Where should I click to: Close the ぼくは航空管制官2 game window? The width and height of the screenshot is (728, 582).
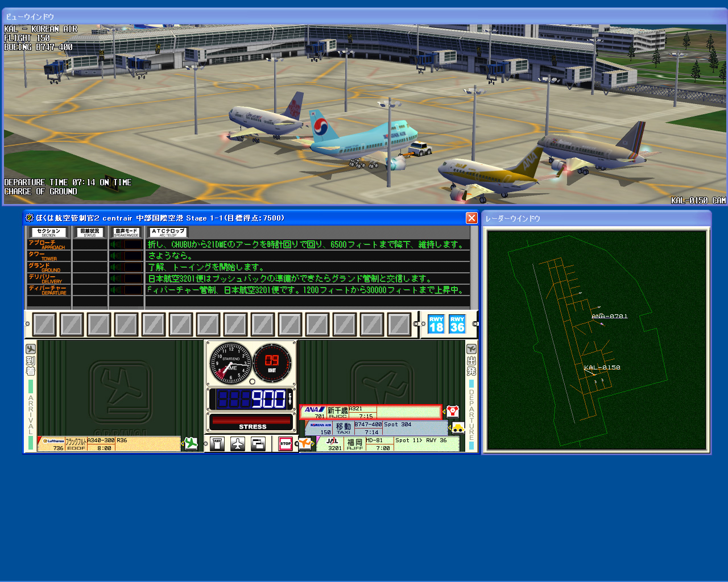(471, 218)
